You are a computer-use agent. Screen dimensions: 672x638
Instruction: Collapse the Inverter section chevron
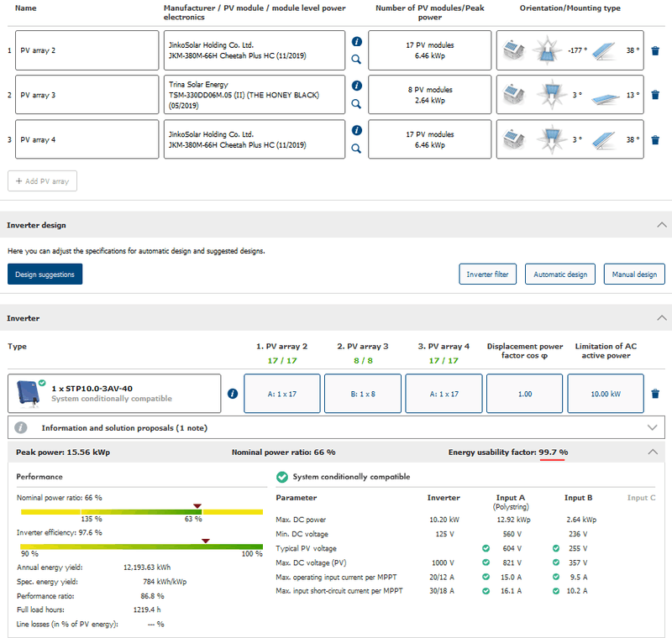coord(661,318)
